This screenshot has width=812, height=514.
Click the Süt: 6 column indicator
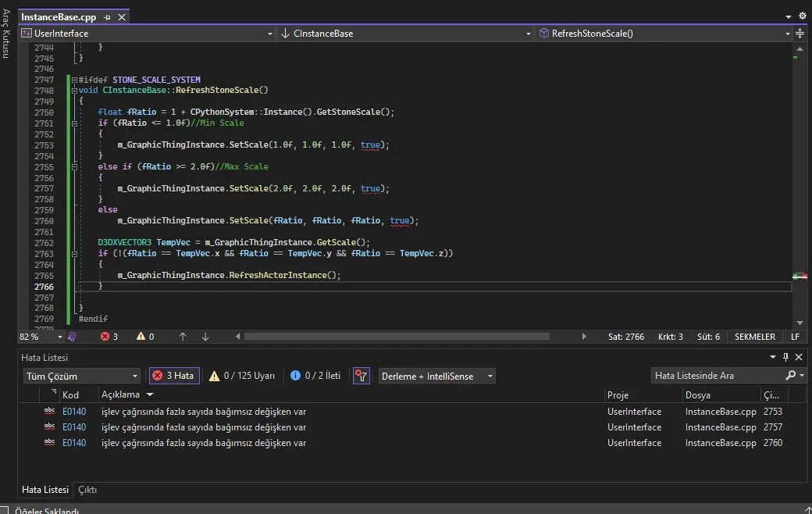pos(708,337)
